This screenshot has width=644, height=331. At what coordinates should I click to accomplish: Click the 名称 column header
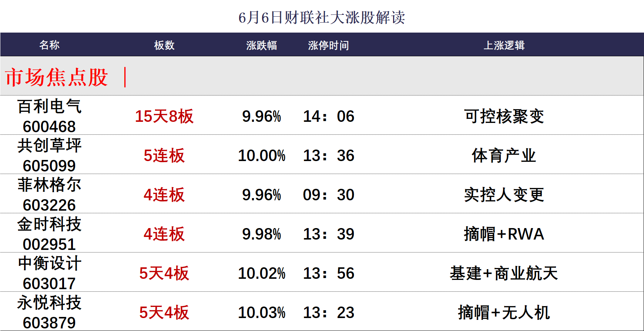pos(49,45)
